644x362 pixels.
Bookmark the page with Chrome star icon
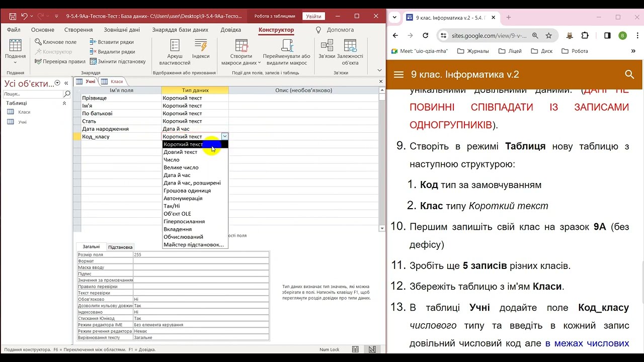[548, 36]
